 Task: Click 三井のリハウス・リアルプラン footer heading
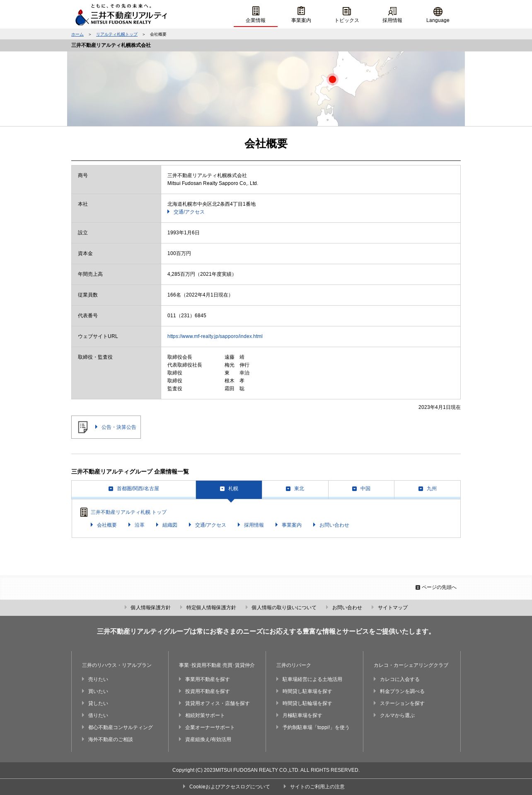[117, 665]
